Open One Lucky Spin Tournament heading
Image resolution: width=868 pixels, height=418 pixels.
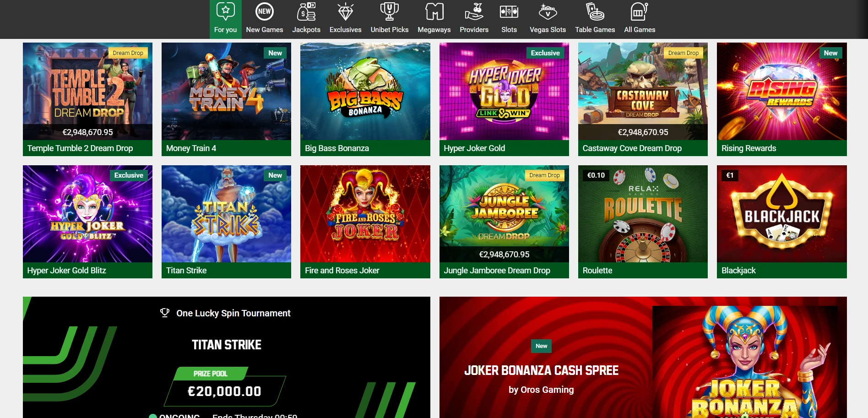click(233, 313)
